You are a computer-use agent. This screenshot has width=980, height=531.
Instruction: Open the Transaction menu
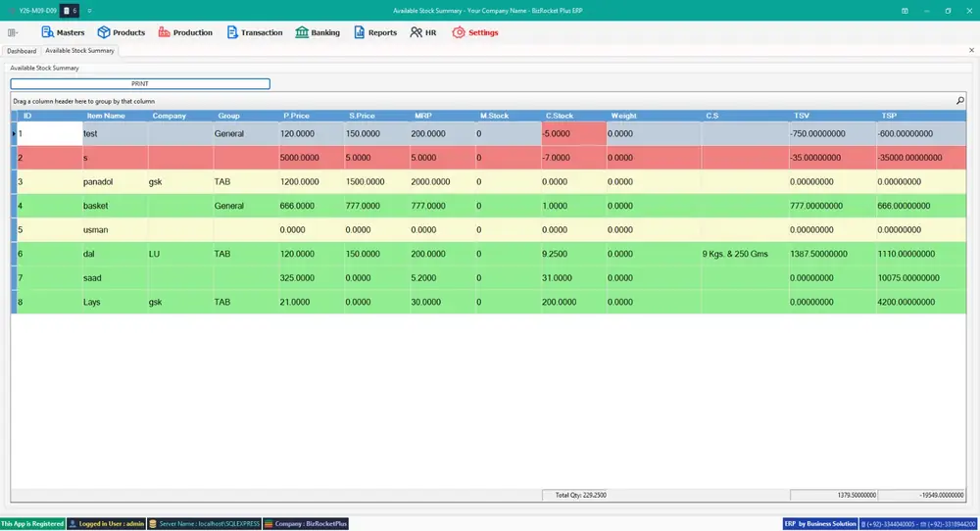(255, 32)
